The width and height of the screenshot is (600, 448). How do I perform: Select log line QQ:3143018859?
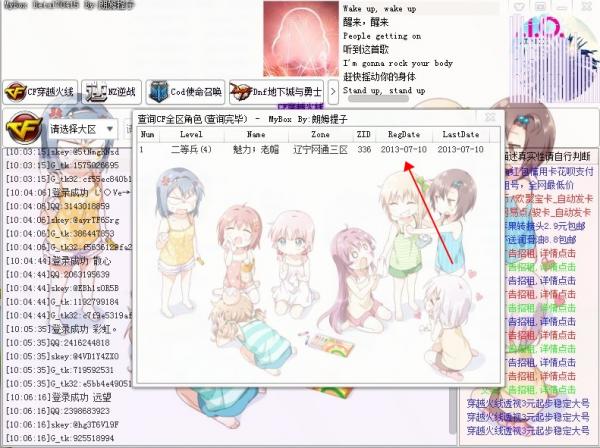click(58, 206)
